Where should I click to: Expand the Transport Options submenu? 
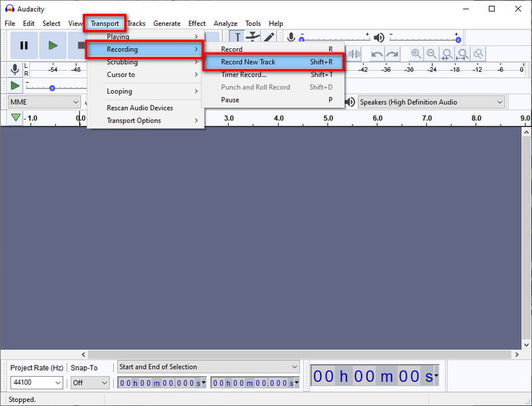point(146,121)
